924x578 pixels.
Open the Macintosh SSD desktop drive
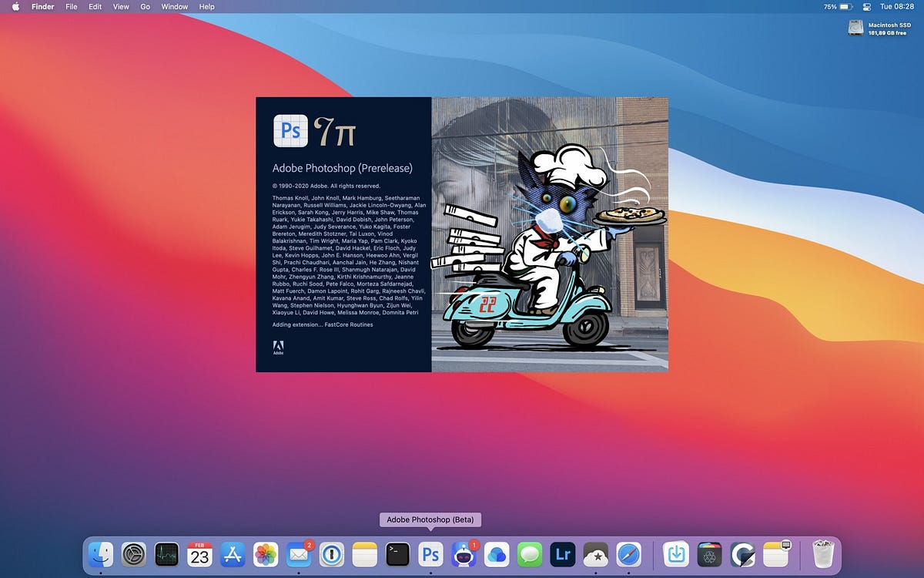855,28
